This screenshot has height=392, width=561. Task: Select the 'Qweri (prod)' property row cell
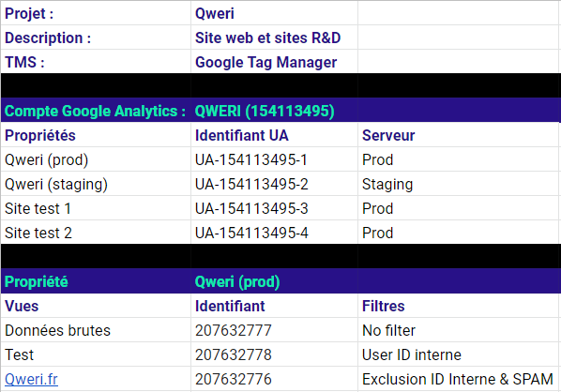pos(96,159)
